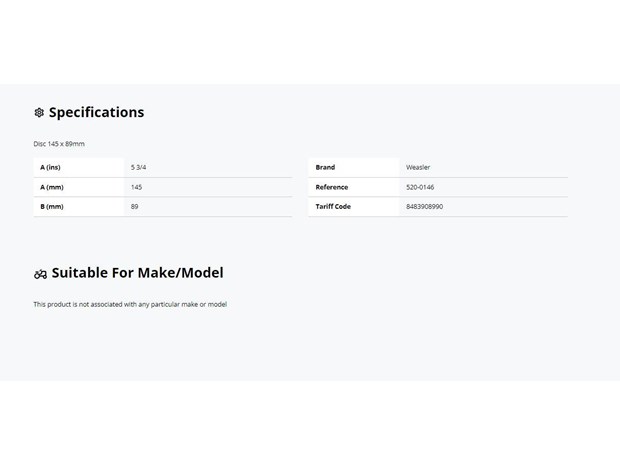
Task: Click the reference number 520-0146
Action: coord(420,187)
